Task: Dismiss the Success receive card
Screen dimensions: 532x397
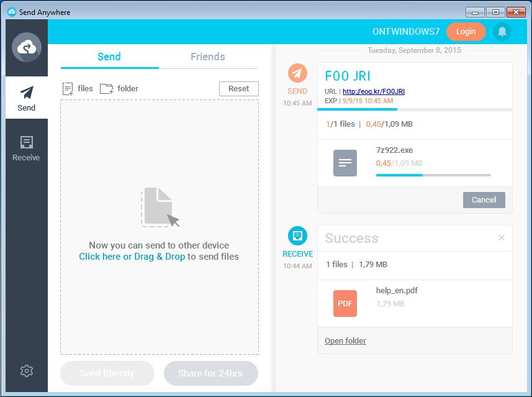Action: pos(502,238)
